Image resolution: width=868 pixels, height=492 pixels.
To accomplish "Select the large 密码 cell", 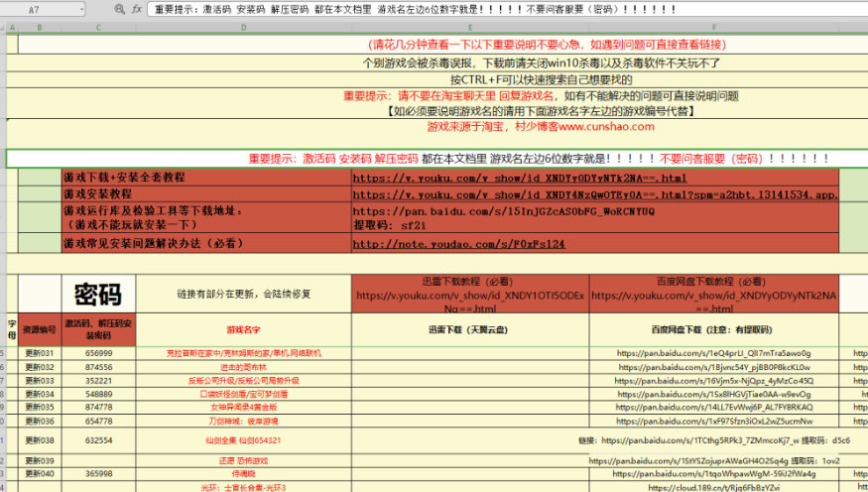I will point(98,294).
